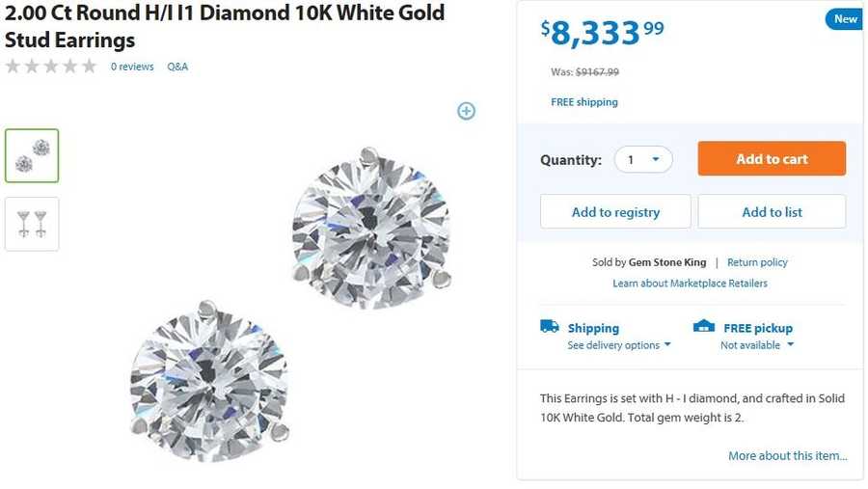Screen dimensions: 868x489
Task: Select the second earrings side-view thumbnail
Action: pos(32,224)
